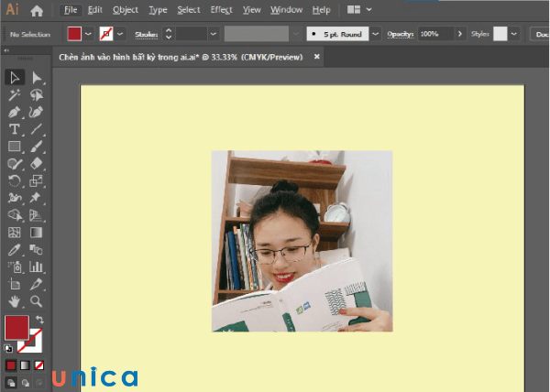Screen dimensions: 550x392
Task: Close the open document tab
Action: (317, 56)
